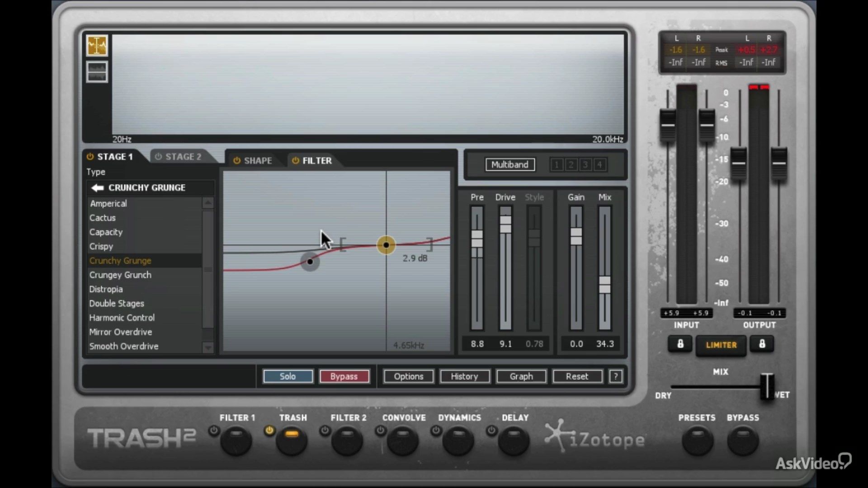
Task: Click the Dry/Wet mix slider handle
Action: pyautogui.click(x=767, y=385)
